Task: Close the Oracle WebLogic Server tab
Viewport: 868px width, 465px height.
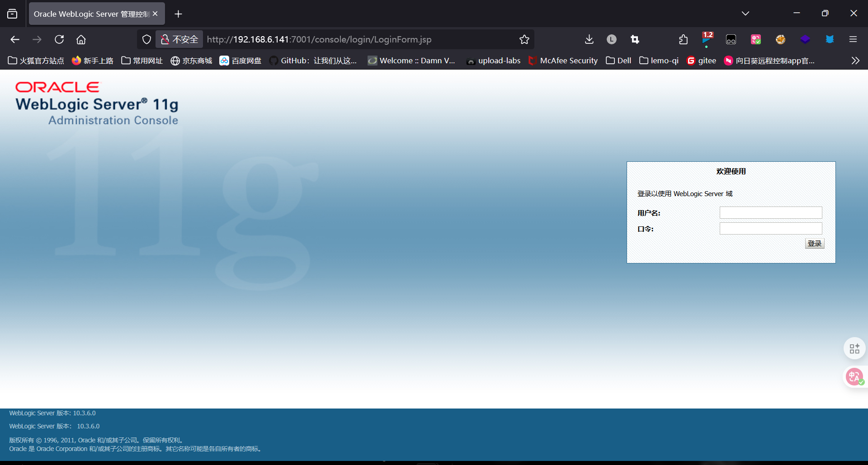Action: [155, 14]
